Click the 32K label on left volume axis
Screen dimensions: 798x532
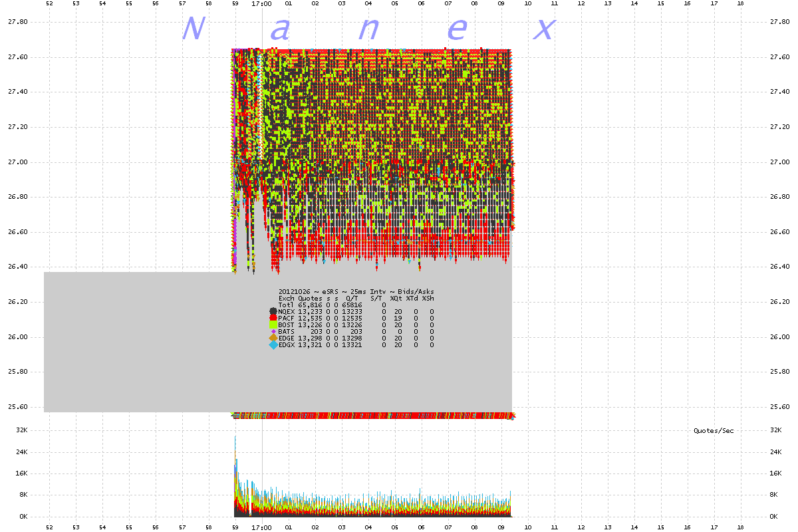[x=22, y=430]
